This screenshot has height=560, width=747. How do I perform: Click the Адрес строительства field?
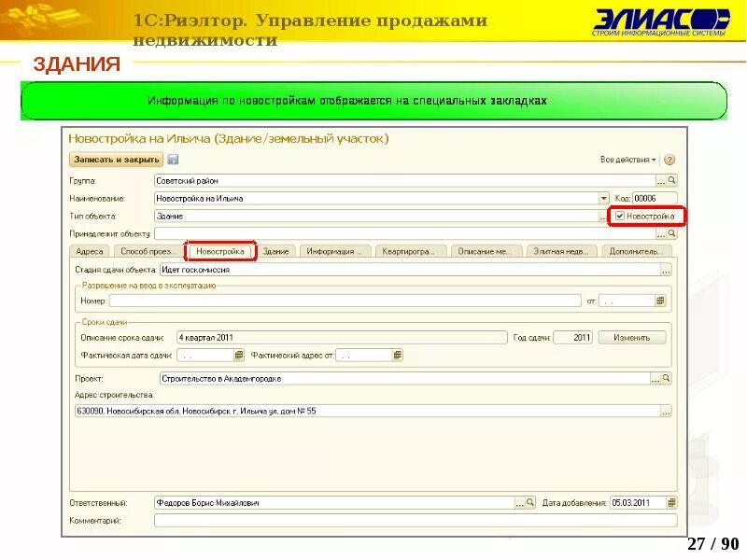coord(368,412)
